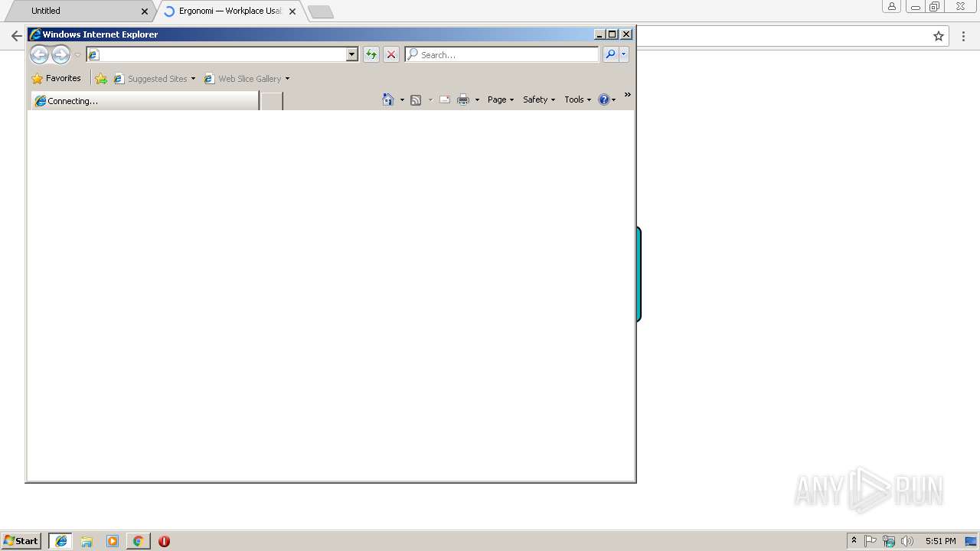The width and height of the screenshot is (980, 551).
Task: Open the Safety menu
Action: pos(539,99)
